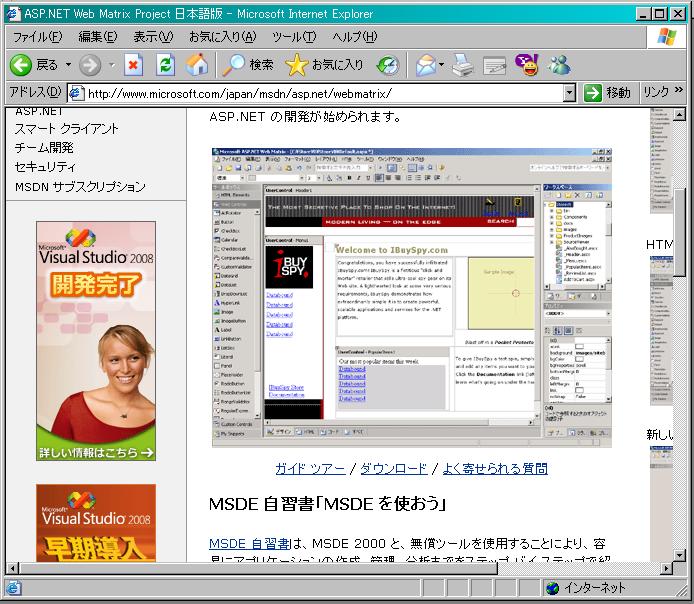Open the MSDE 自習書 link
694x604 pixels.
coord(249,543)
